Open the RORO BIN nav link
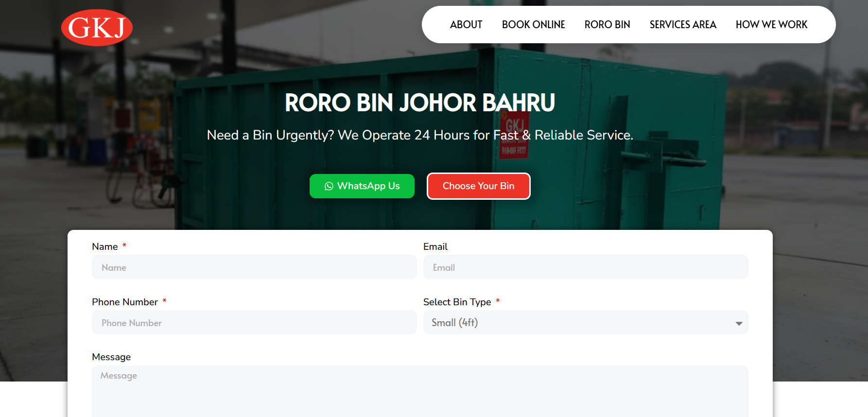Screen dimensions: 868x417 coord(607,25)
